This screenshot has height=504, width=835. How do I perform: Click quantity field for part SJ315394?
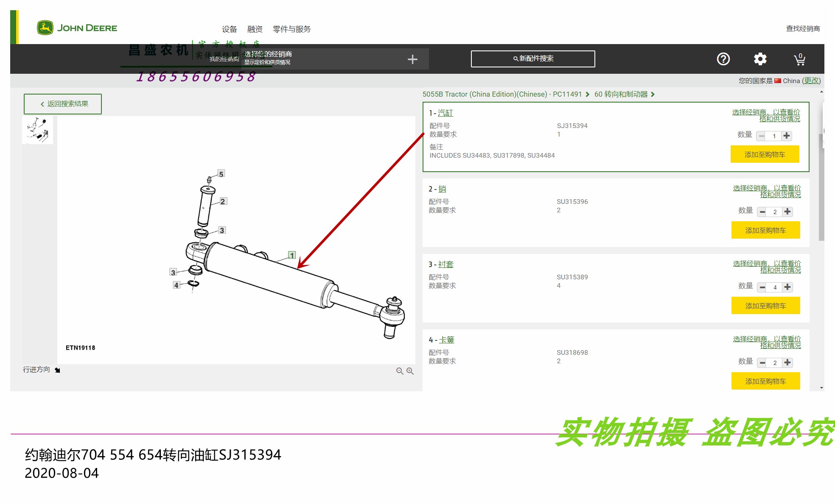click(x=774, y=136)
